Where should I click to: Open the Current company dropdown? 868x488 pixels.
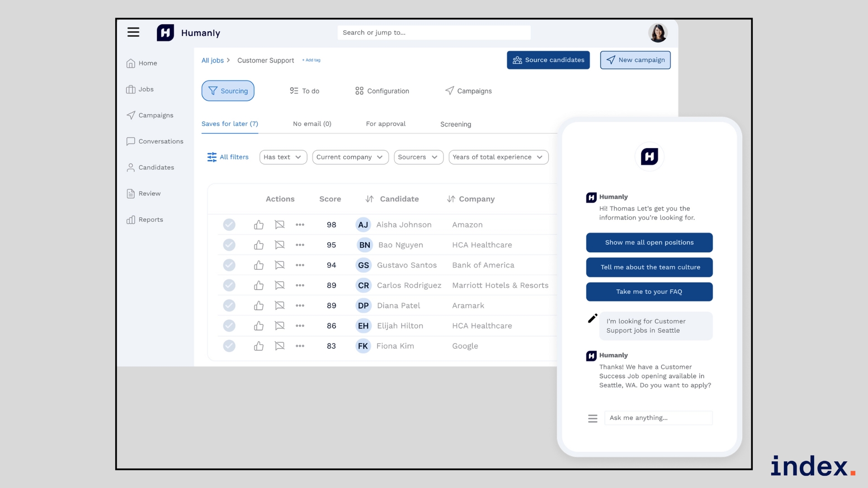(350, 157)
